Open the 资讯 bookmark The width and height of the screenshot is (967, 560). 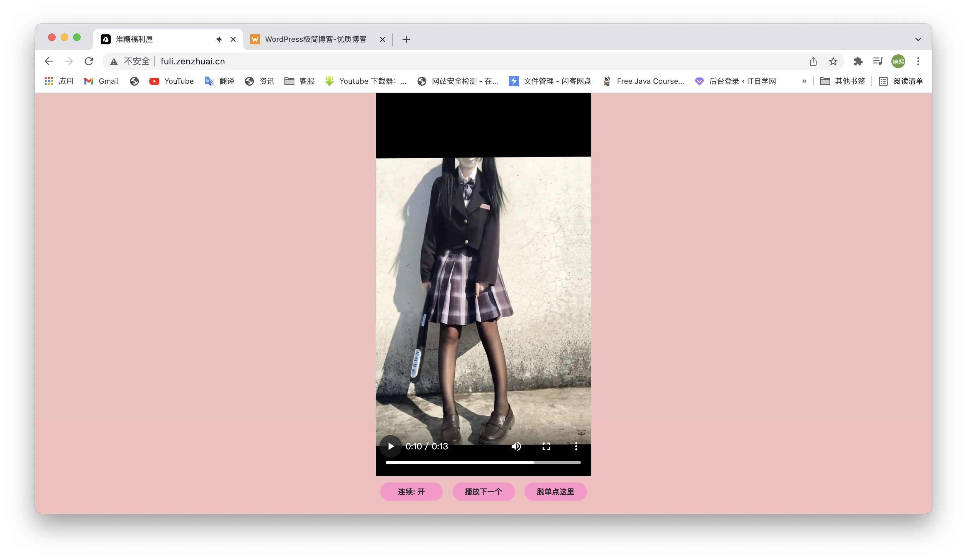260,81
